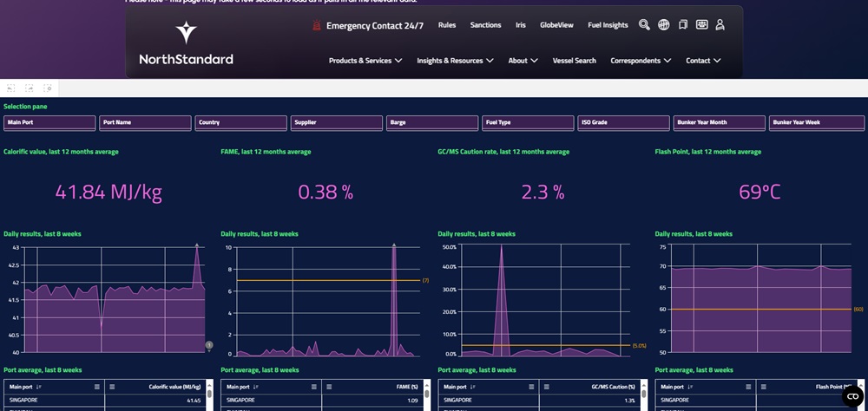
Task: Click the chat widget button at bottom right
Action: (x=852, y=395)
